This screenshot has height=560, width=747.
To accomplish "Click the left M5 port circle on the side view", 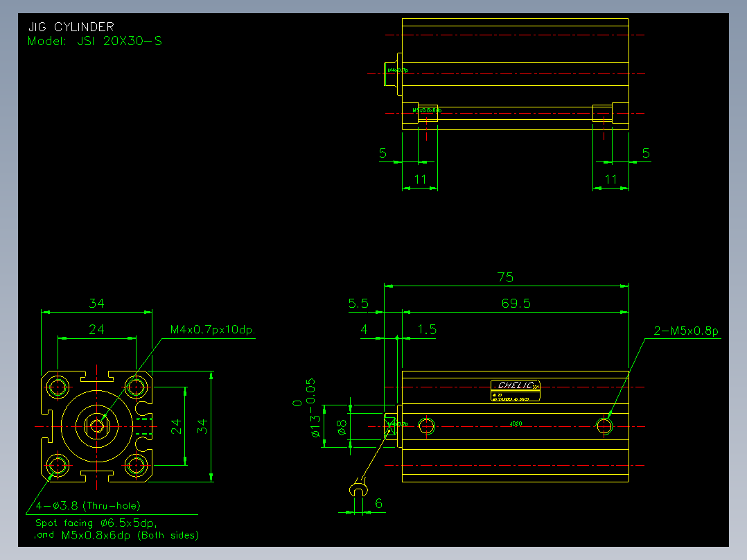I will [x=426, y=426].
